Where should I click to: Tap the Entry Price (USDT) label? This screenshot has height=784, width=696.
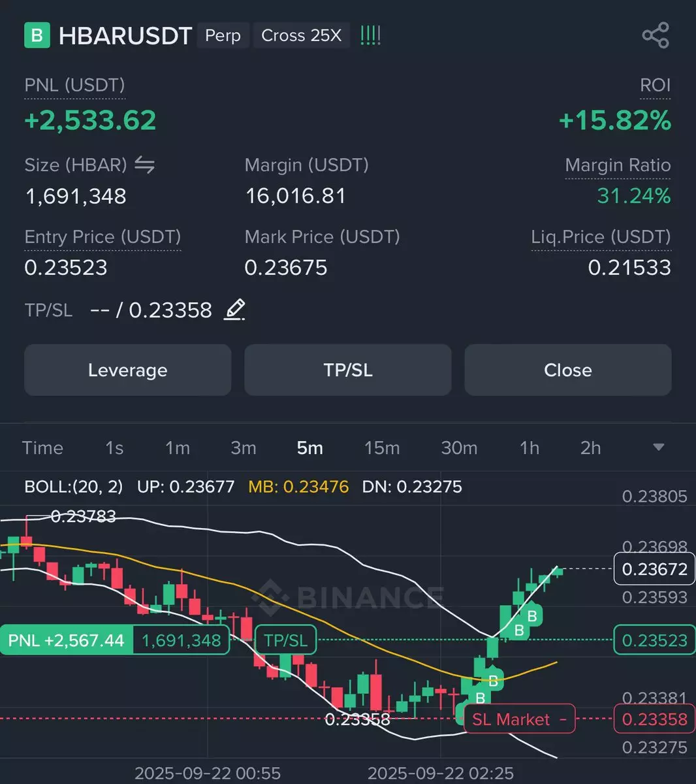(x=103, y=237)
